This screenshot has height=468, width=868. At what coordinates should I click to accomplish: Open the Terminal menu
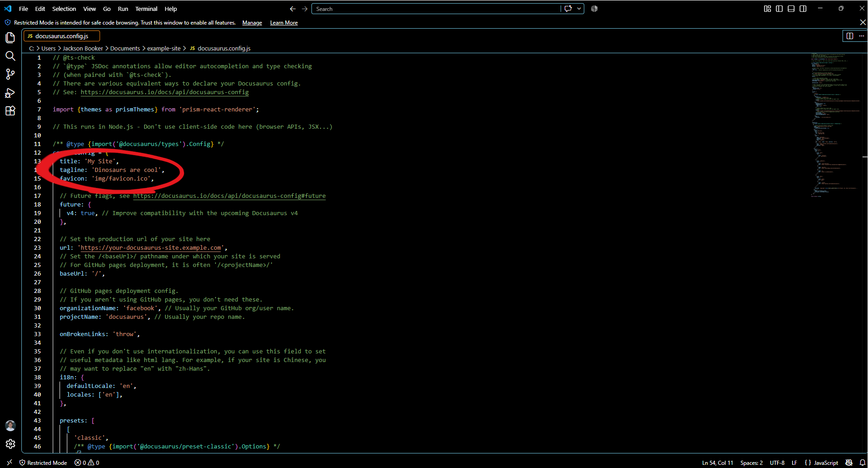(146, 9)
